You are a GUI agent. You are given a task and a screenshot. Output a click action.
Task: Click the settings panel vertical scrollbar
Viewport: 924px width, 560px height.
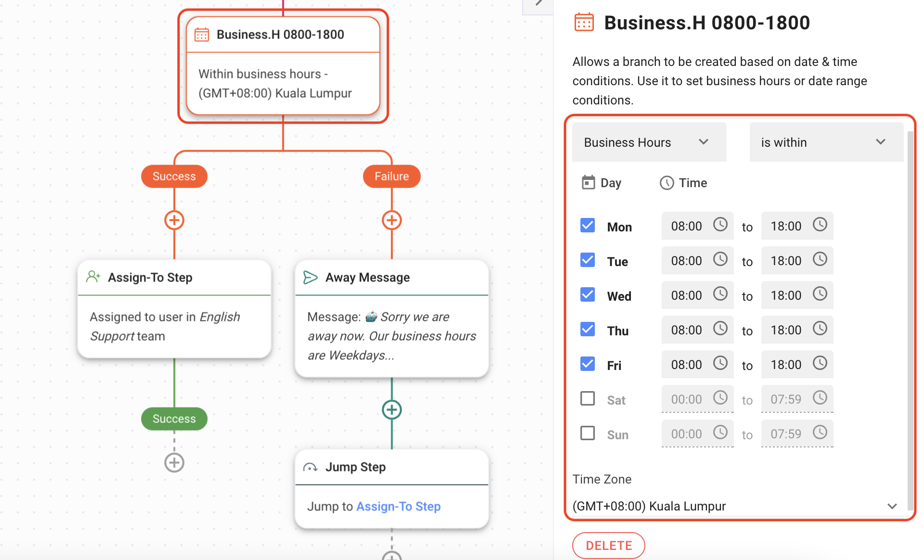pyautogui.click(x=910, y=320)
